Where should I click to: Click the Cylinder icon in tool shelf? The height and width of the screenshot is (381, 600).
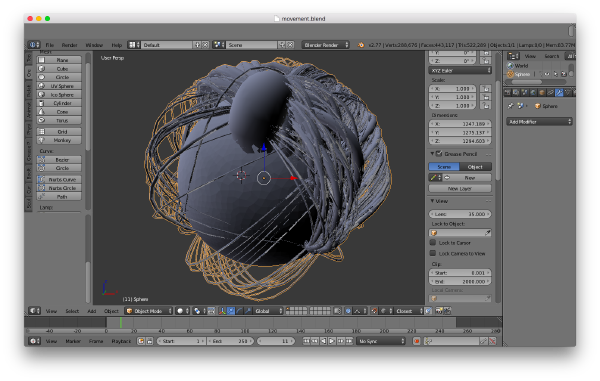pos(42,103)
